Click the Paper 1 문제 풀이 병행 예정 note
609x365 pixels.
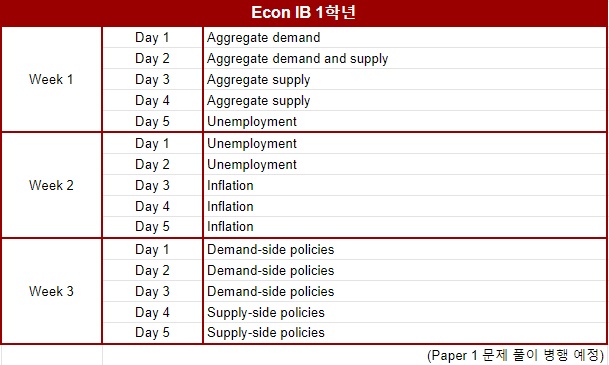tap(515, 355)
